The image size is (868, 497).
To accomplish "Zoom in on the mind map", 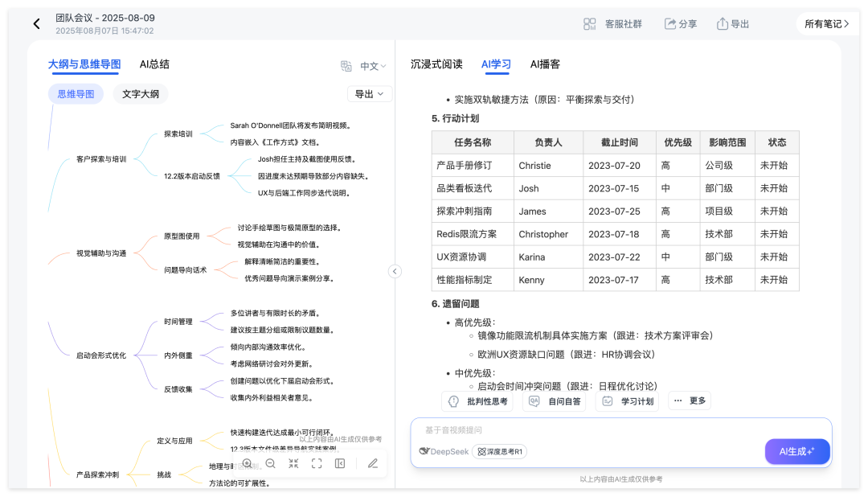I will tap(248, 463).
